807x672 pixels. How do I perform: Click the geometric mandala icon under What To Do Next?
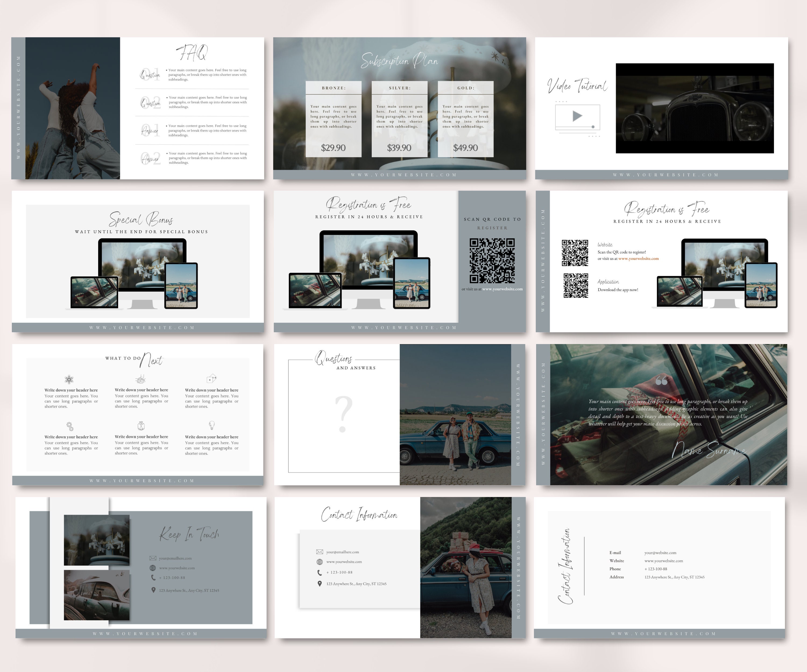pyautogui.click(x=69, y=379)
